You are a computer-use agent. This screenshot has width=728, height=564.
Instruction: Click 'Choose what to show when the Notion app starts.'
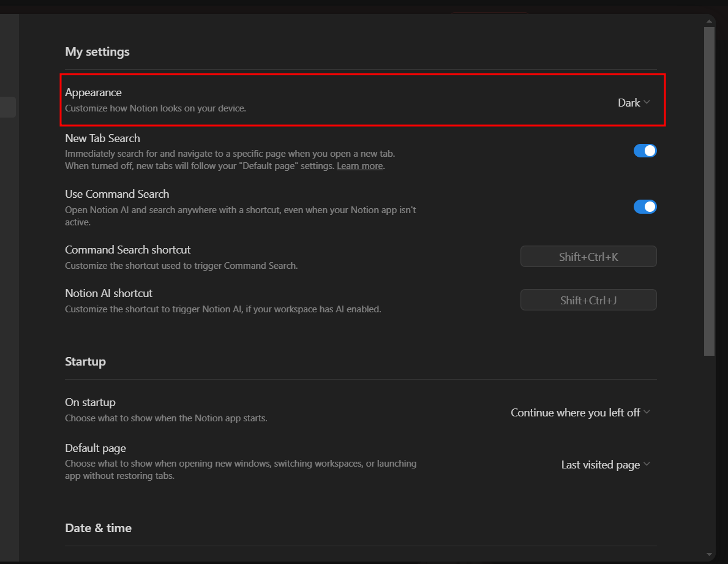coord(166,418)
